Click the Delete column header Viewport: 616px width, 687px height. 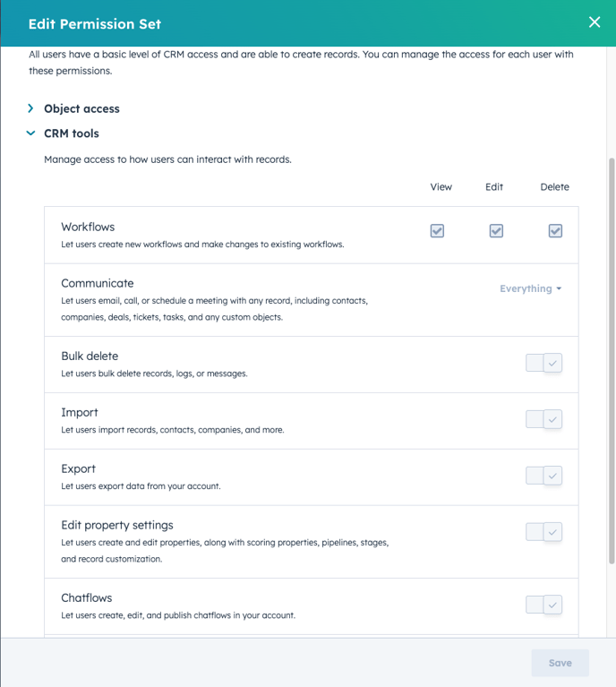tap(554, 187)
